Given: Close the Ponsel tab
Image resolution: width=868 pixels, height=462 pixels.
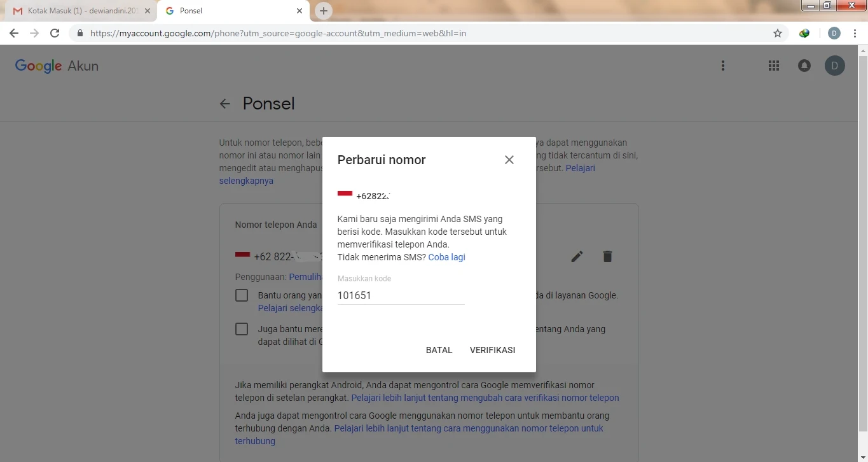Looking at the screenshot, I should coord(300,11).
